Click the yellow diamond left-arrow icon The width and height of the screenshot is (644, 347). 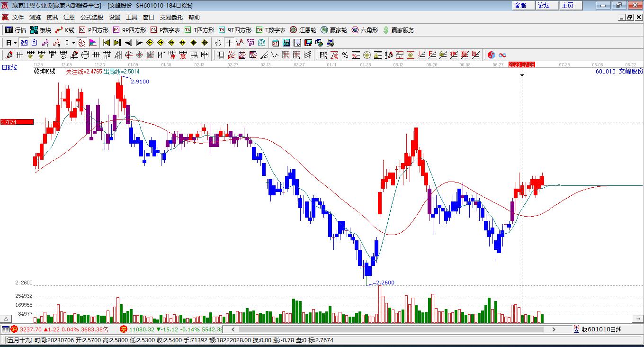pos(150,43)
